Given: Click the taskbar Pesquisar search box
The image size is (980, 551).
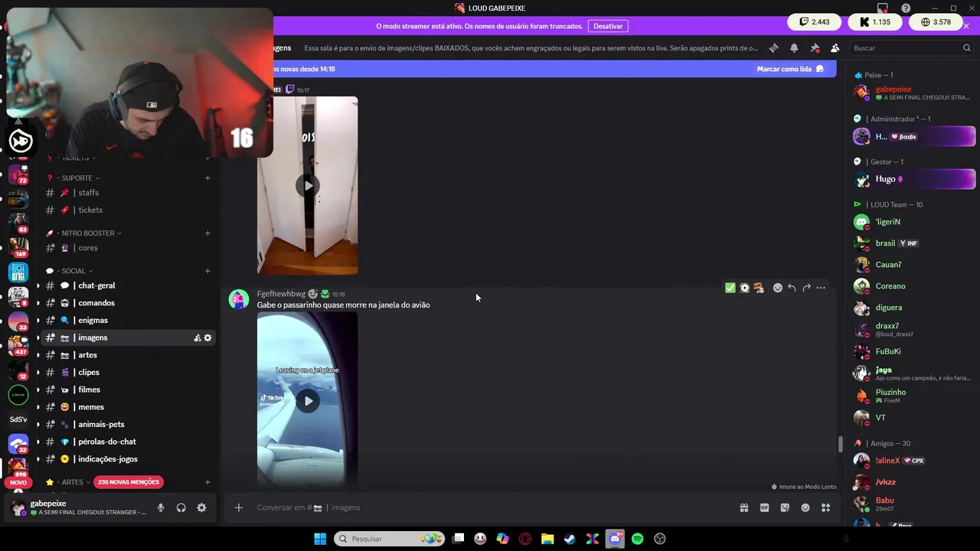Looking at the screenshot, I should pos(390,539).
